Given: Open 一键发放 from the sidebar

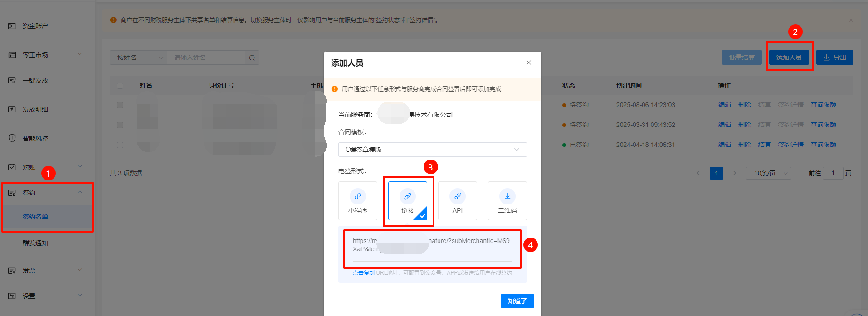Looking at the screenshot, I should click(x=35, y=80).
